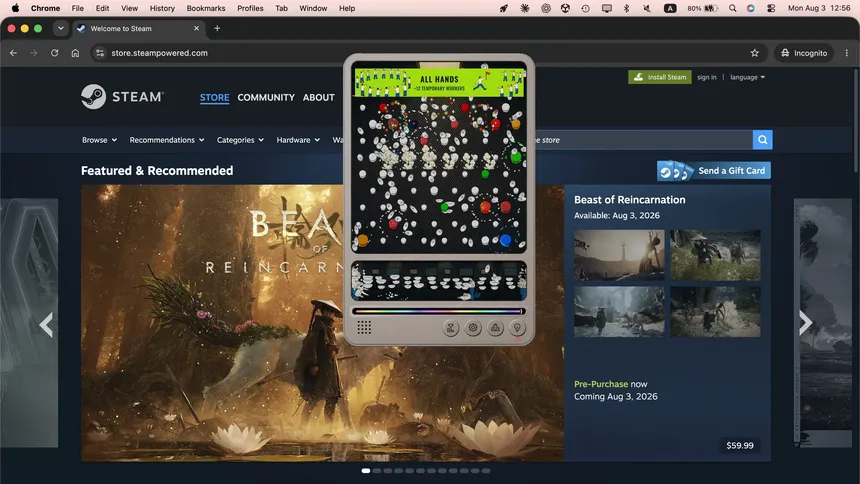Open settings gear on the game widget
This screenshot has width=860, height=484.
(473, 328)
